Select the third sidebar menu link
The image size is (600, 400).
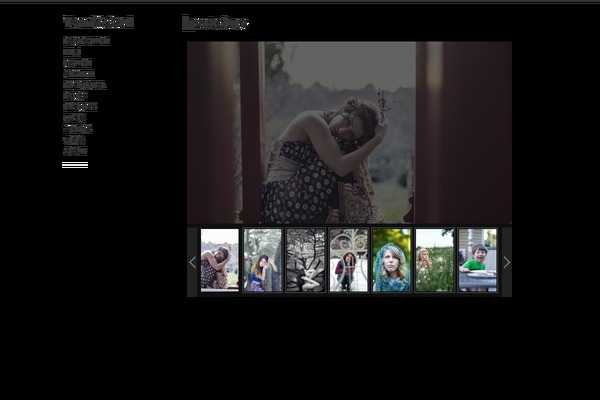(x=77, y=63)
